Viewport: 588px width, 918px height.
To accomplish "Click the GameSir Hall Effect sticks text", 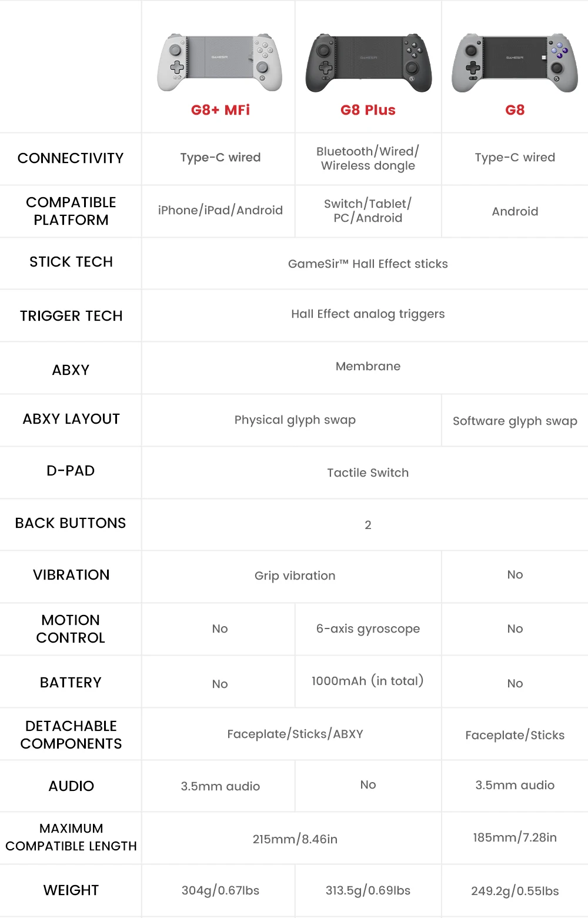I will point(368,264).
